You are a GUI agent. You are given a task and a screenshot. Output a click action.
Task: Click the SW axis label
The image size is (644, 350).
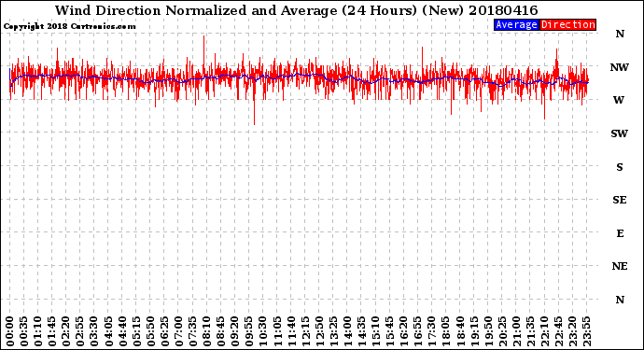coord(619,133)
